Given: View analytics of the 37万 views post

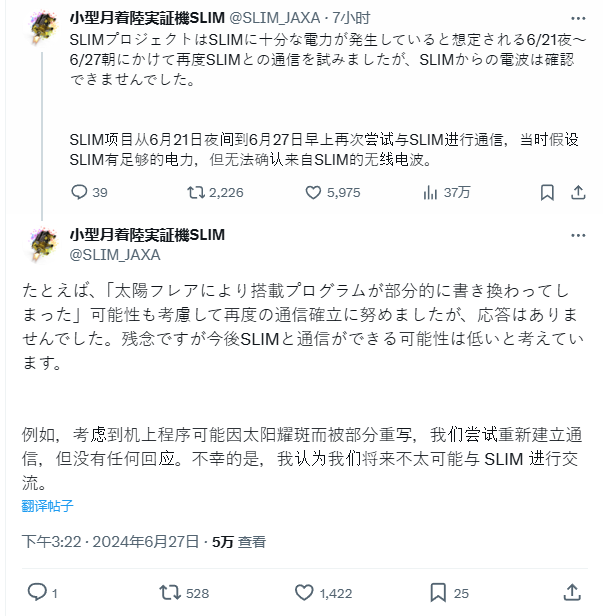Looking at the screenshot, I should [x=430, y=193].
